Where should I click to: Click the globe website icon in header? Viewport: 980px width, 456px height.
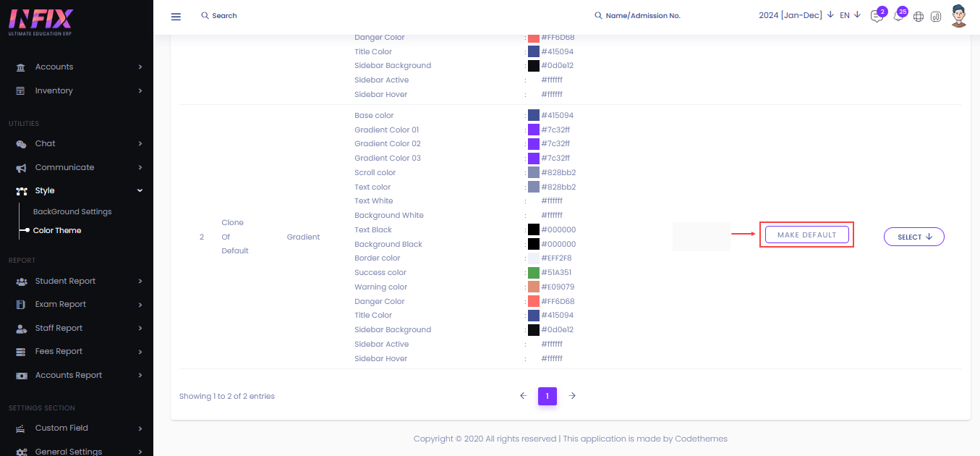(x=919, y=17)
